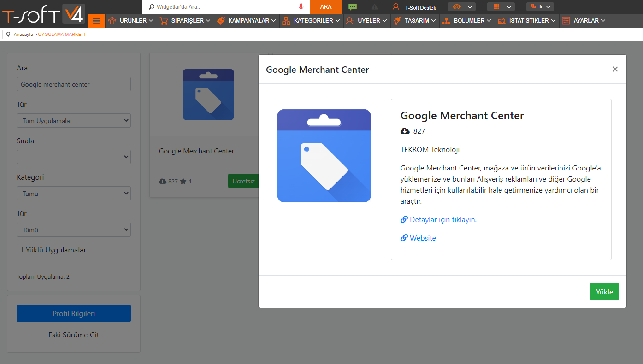The width and height of the screenshot is (643, 364).
Task: Click the İstatistikler chart icon
Action: pos(501,21)
